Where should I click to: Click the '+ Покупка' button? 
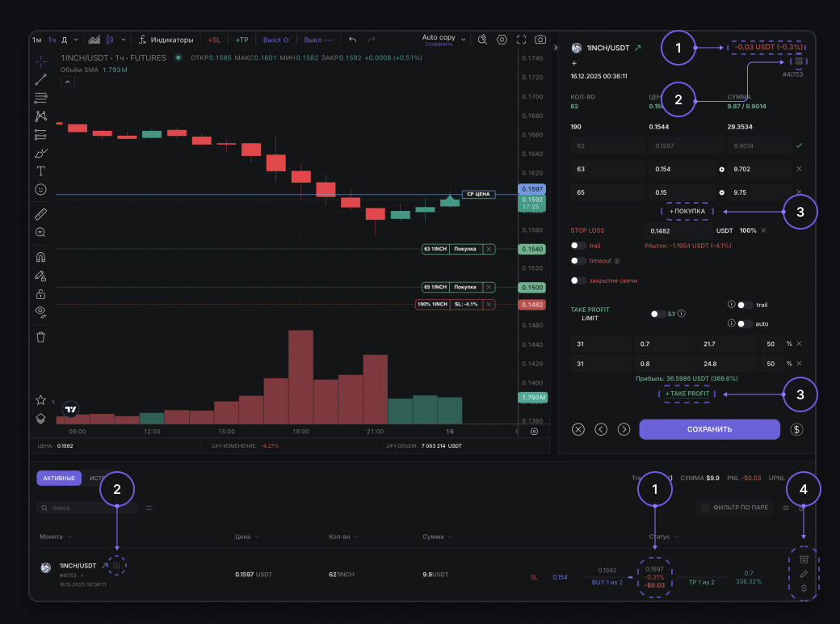687,211
